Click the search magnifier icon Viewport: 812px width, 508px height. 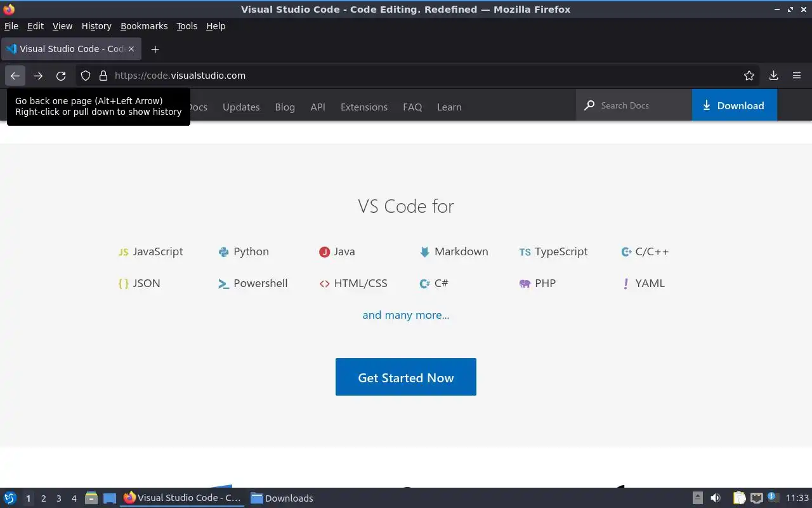click(x=589, y=105)
